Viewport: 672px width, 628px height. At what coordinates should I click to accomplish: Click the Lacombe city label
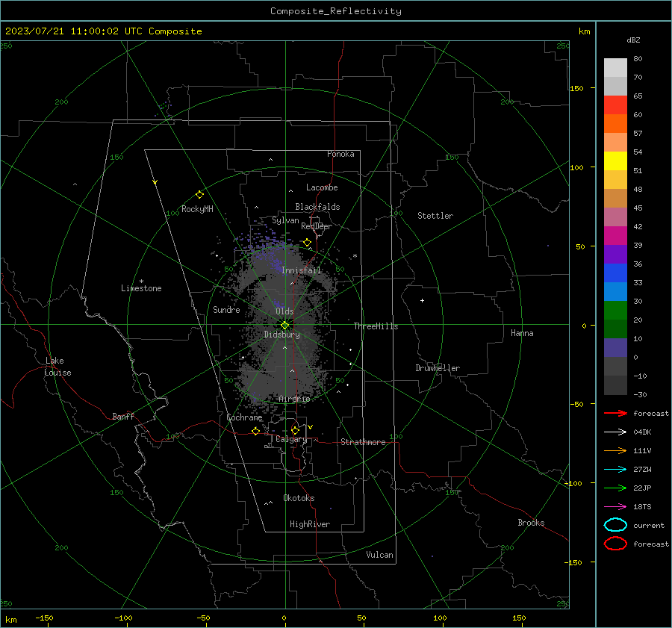tap(322, 187)
